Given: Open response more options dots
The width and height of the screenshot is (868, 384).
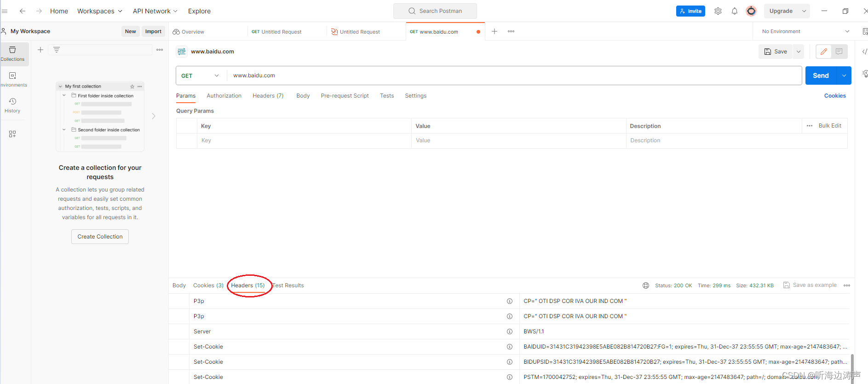Looking at the screenshot, I should 847,285.
